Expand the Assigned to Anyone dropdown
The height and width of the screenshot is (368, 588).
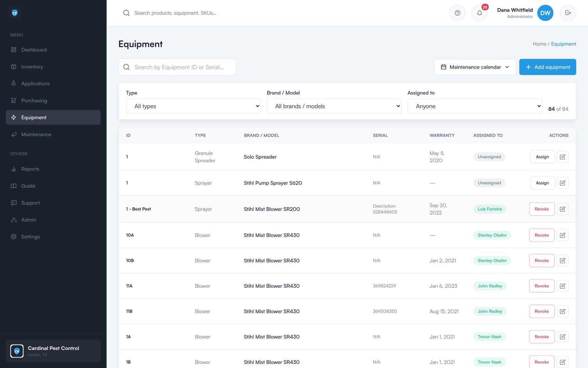point(475,106)
